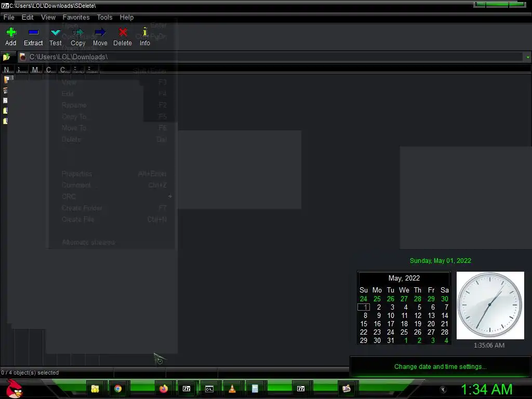The width and height of the screenshot is (532, 399).
Task: Open the File Explorer taskbar icon
Action: (95, 389)
